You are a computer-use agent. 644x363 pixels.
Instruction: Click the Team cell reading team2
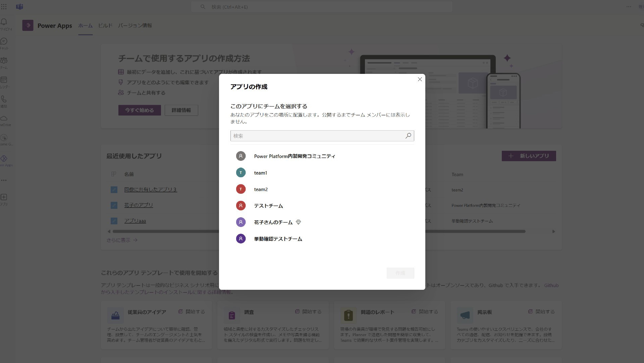point(457,190)
